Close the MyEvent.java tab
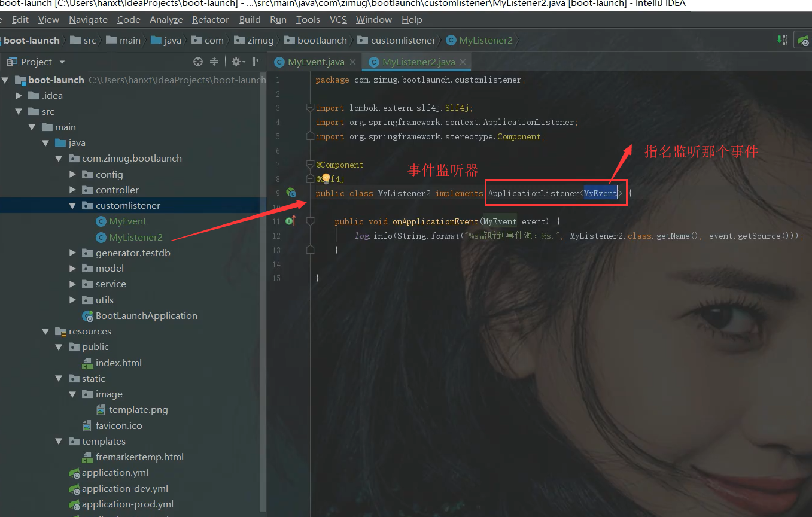Viewport: 812px width, 517px height. click(353, 62)
